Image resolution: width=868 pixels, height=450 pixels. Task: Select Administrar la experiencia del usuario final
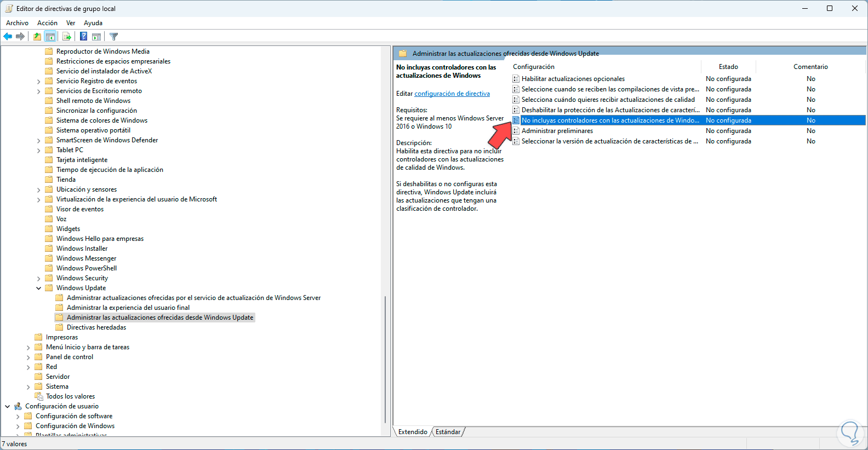pyautogui.click(x=128, y=308)
